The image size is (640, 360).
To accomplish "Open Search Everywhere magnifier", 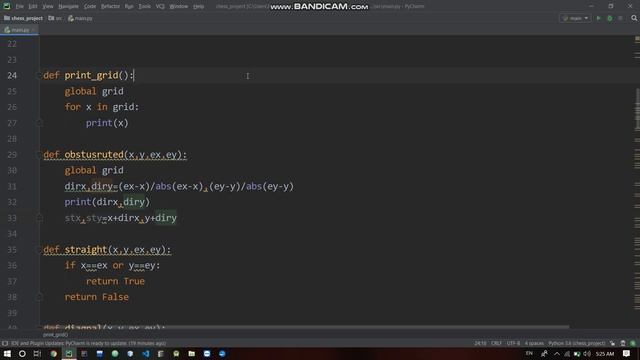I will pyautogui.click(x=634, y=18).
